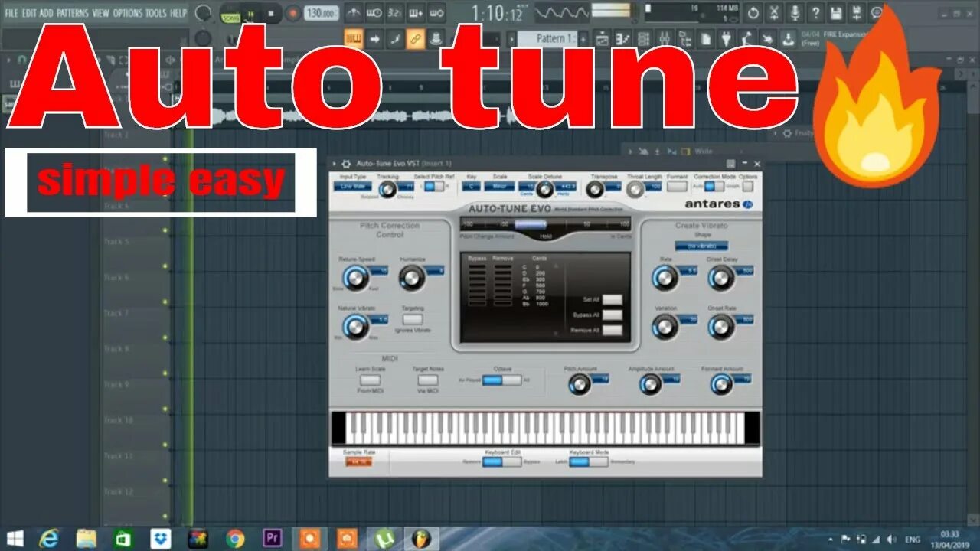Click the audio editor scissors icon
980x551 pixels.
pos(774,13)
